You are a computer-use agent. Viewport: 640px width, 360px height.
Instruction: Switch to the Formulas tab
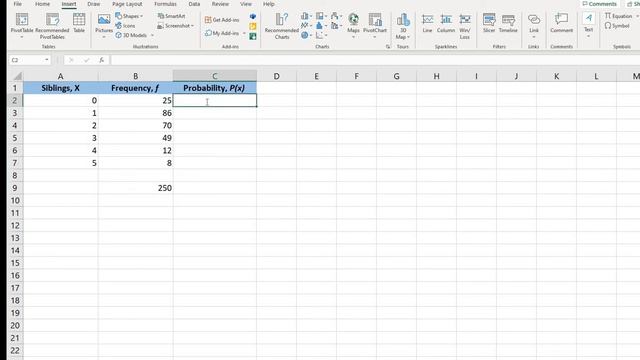coord(165,4)
